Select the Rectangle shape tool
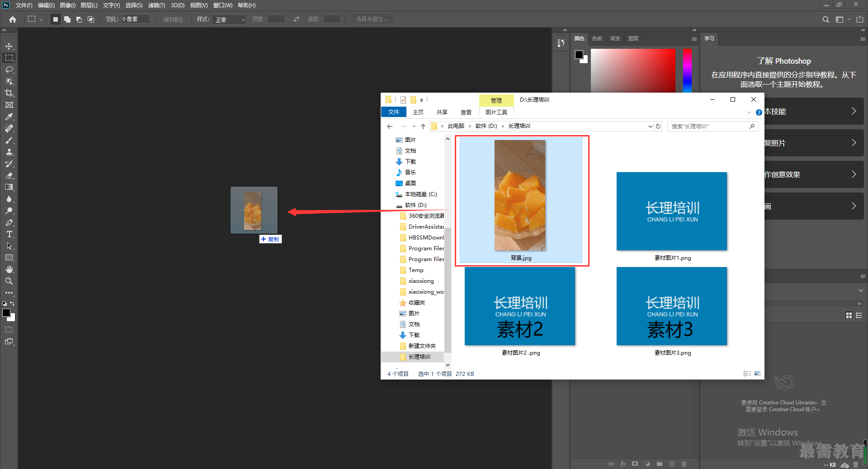Screen dimensions: 868x469 (9, 258)
